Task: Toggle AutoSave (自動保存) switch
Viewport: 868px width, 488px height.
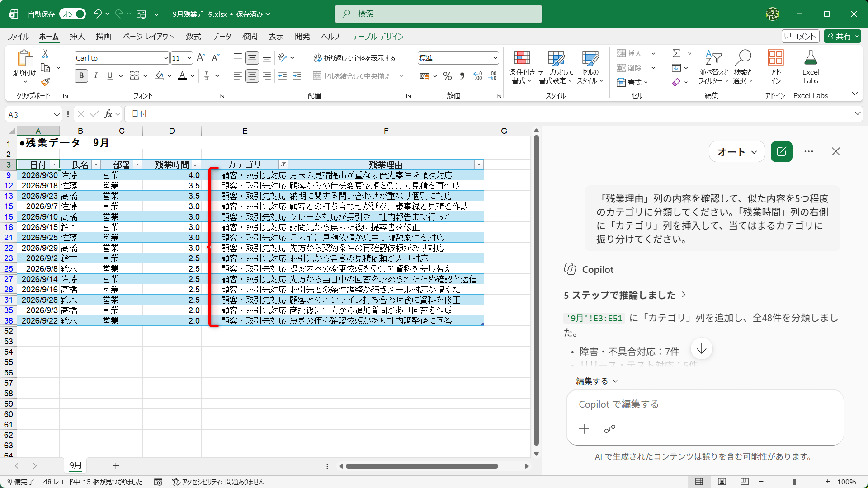Action: 73,14
